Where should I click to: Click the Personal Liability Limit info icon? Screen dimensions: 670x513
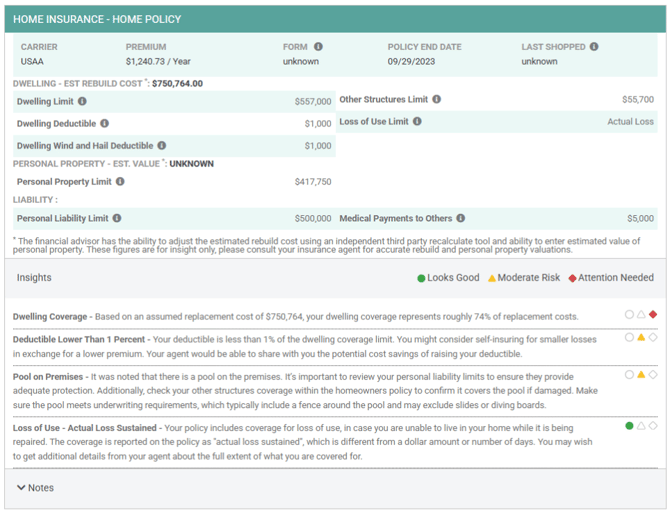click(x=117, y=218)
